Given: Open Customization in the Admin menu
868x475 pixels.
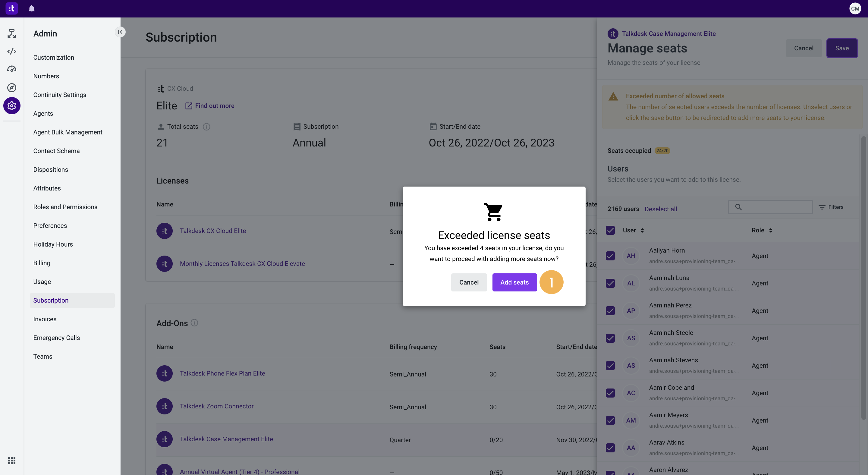Looking at the screenshot, I should point(54,58).
